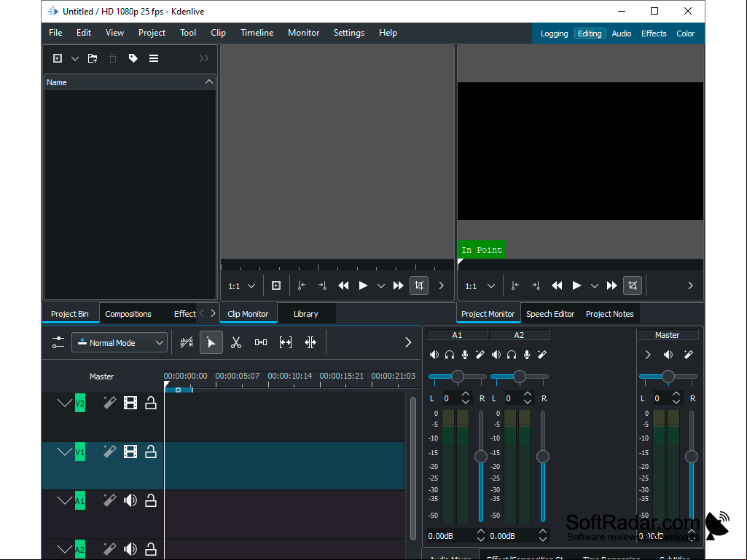Screen dimensions: 747x560
Task: Set zone out point in Clip Monitor
Action: (323, 285)
